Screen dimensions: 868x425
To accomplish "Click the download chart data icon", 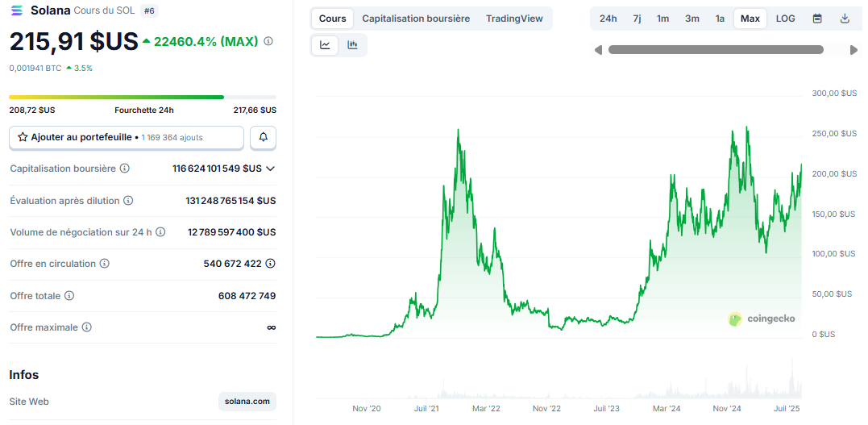I will pyautogui.click(x=845, y=19).
